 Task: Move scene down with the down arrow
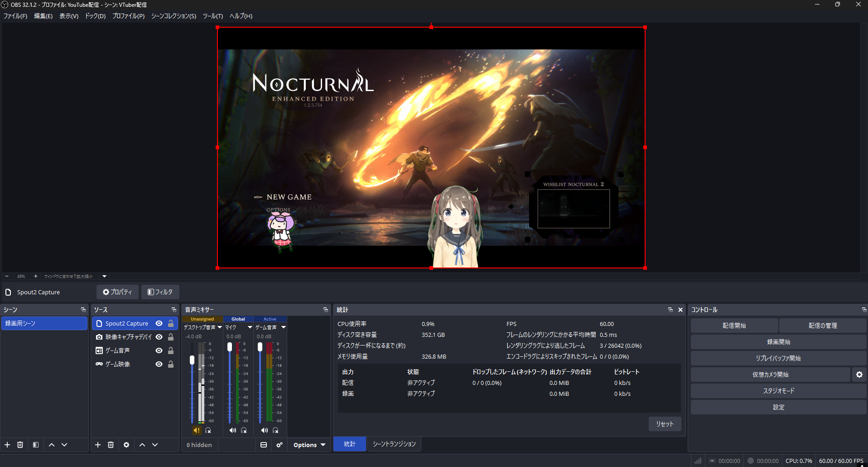coord(64,445)
